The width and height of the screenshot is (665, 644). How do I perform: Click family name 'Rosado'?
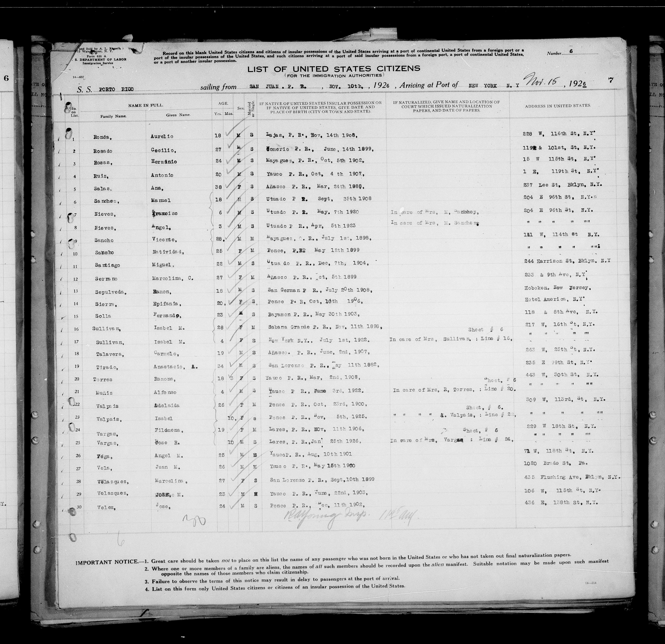click(x=103, y=151)
